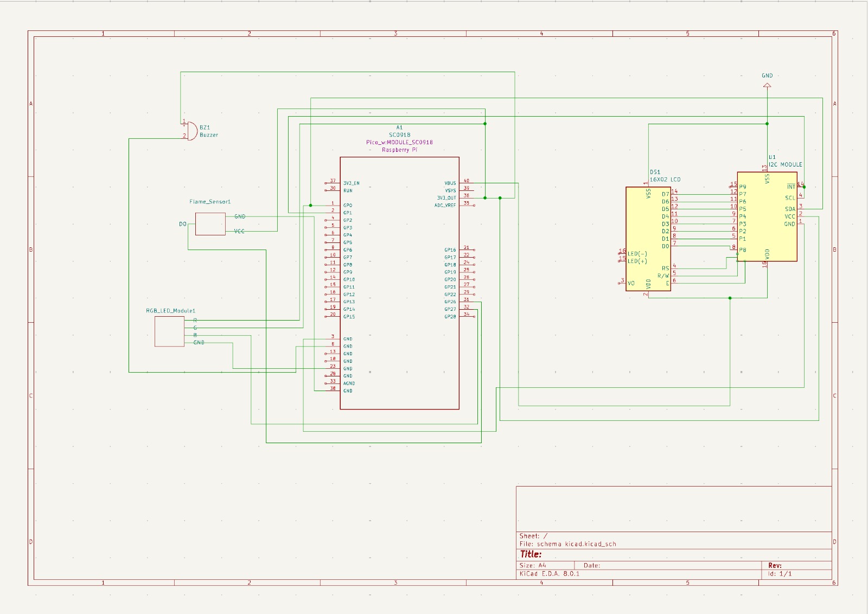Click the 'I2C MODULE' value label

tap(785, 164)
